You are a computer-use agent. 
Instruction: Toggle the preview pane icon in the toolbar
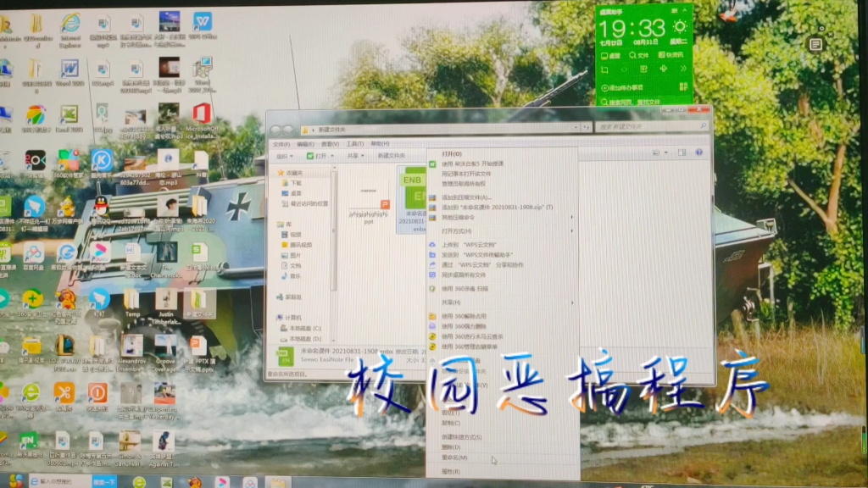point(682,154)
